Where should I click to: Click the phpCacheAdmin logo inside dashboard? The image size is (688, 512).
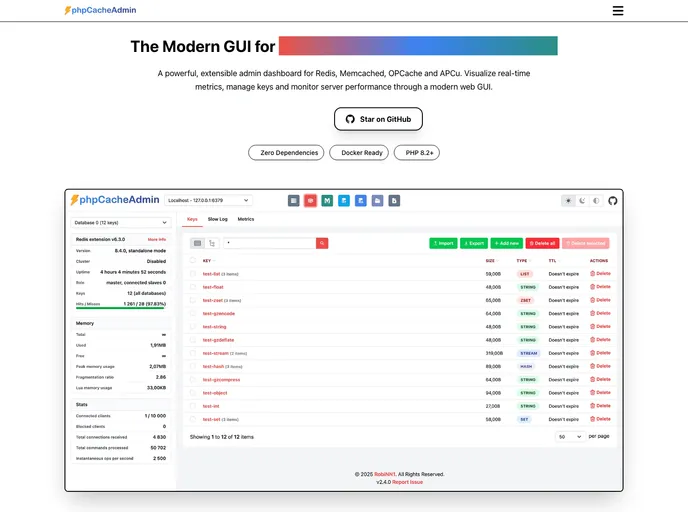tap(115, 200)
